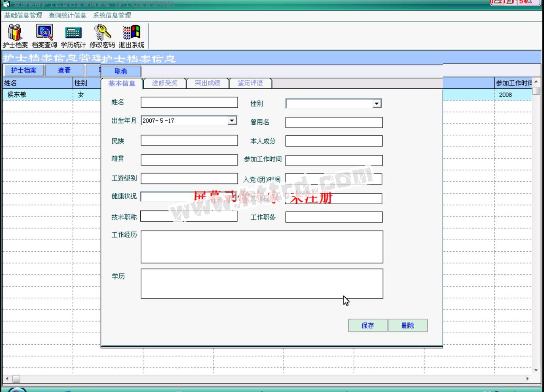Open the 出生年月 date picker arrow
The image size is (544, 392).
pos(232,121)
